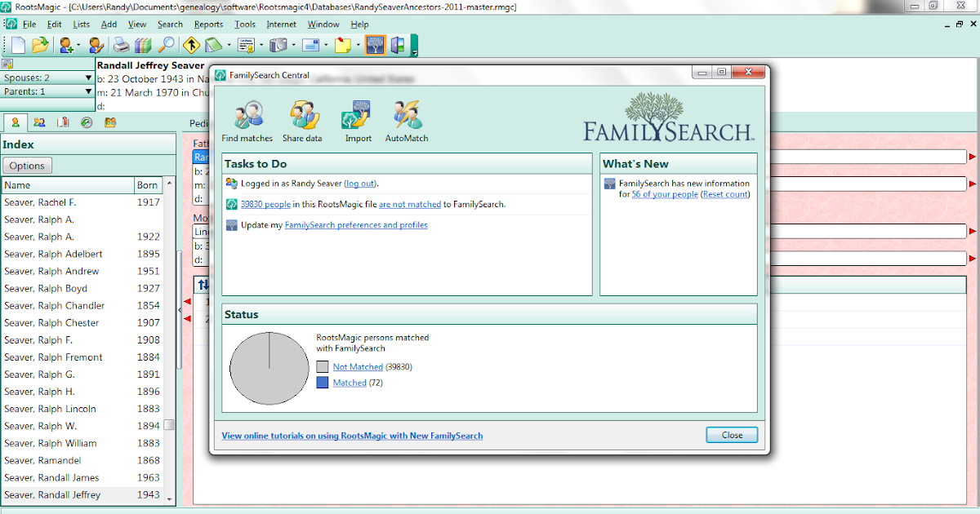This screenshot has width=980, height=514.
Task: Select Seaver, Randall James in the index
Action: 82,477
